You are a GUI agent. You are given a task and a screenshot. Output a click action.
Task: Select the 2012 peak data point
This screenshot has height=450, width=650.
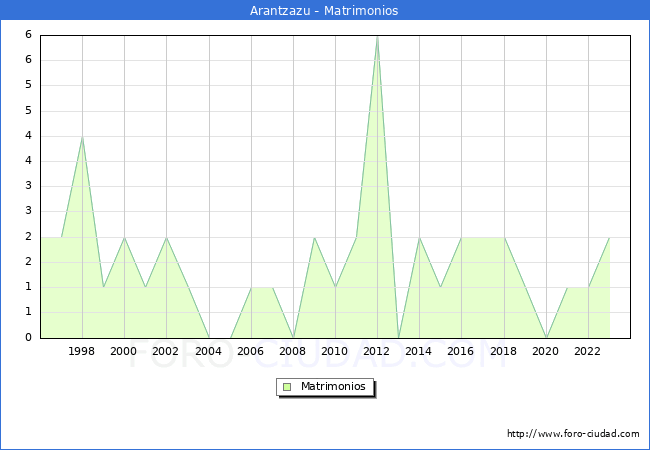(x=377, y=36)
